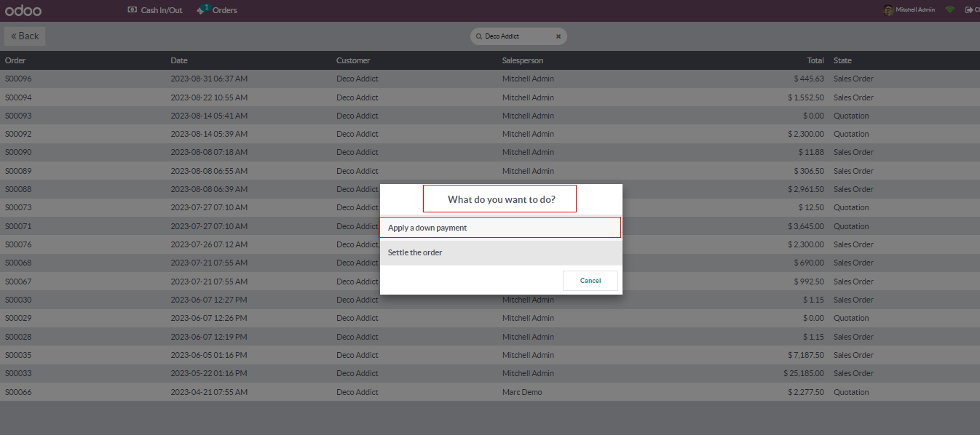Open order S00033 totaling $25,185.00
This screenshot has width=980, height=435.
[x=19, y=373]
